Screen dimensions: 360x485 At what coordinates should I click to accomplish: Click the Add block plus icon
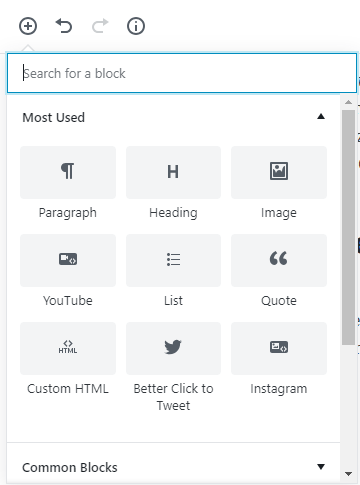(28, 26)
